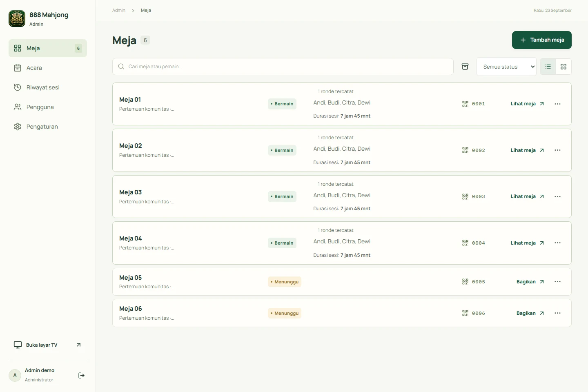Open more options for Meja 05
This screenshot has width=588, height=392.
[558, 282]
